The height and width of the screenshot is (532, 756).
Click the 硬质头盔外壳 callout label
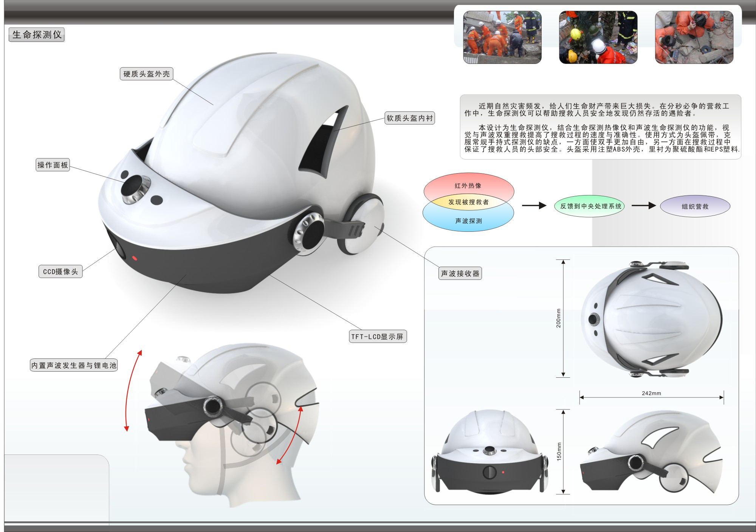[146, 74]
